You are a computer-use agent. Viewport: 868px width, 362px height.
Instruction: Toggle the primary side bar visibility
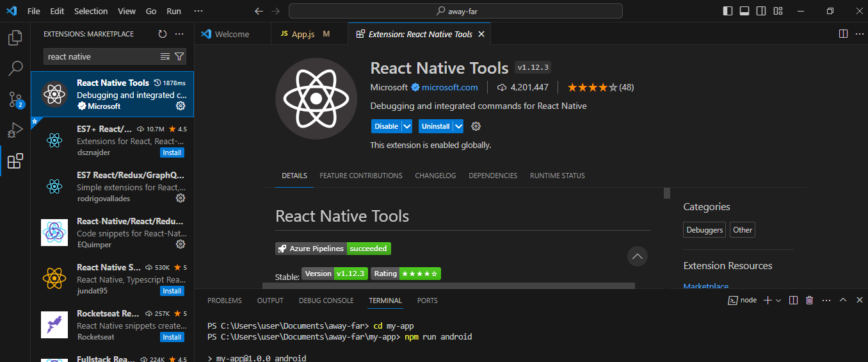(x=728, y=11)
